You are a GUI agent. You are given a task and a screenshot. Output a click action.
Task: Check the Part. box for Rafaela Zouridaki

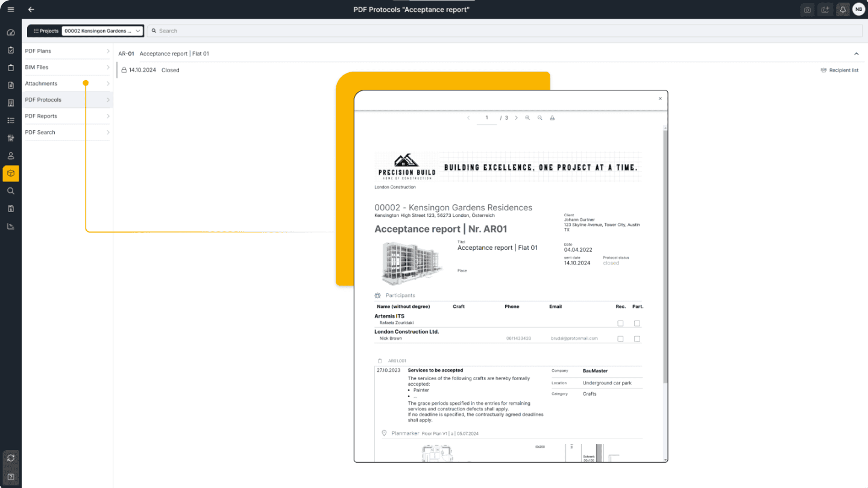(637, 323)
